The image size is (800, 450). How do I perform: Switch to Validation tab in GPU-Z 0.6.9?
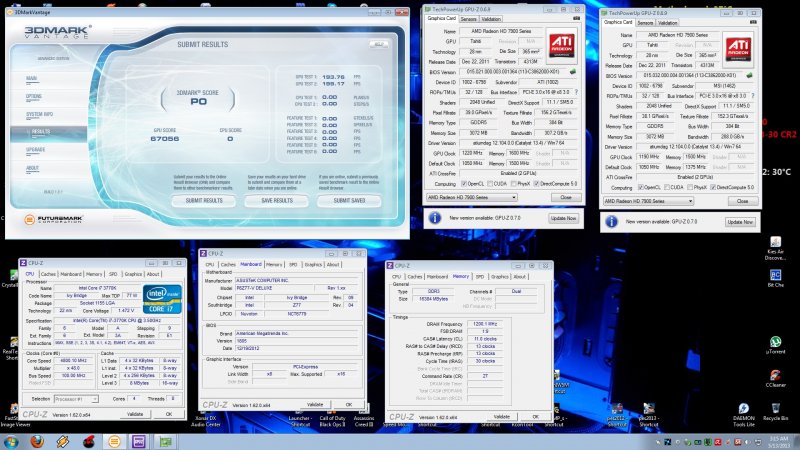coord(667,22)
